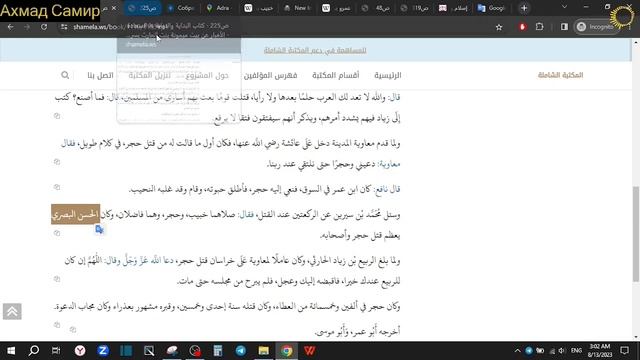Open Calculator from the taskbar
The height and width of the screenshot is (360, 640).
click(x=218, y=351)
